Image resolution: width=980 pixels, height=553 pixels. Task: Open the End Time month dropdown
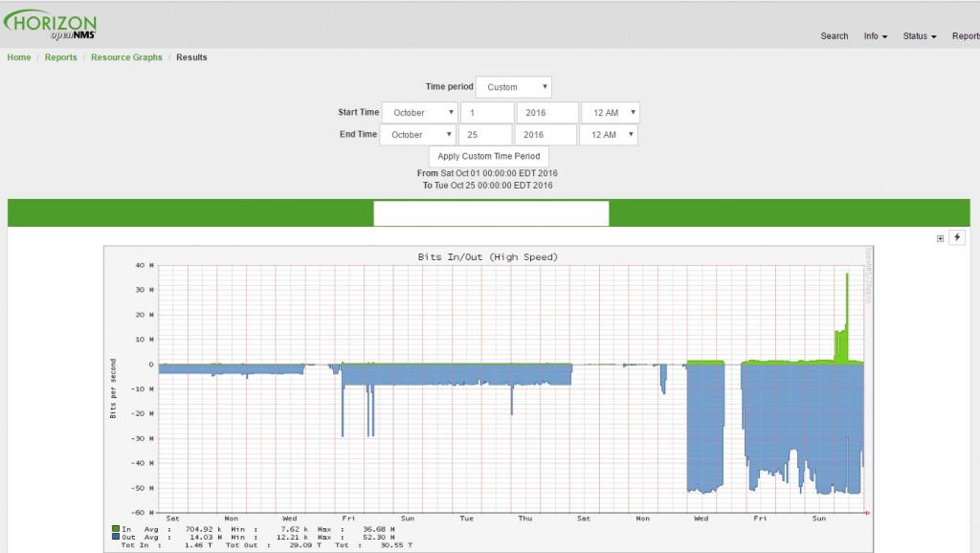tap(418, 134)
